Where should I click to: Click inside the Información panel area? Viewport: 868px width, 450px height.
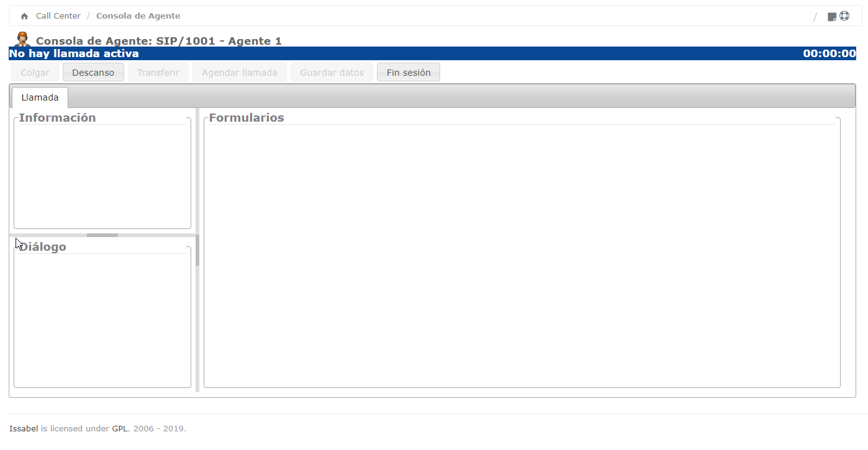point(102,176)
